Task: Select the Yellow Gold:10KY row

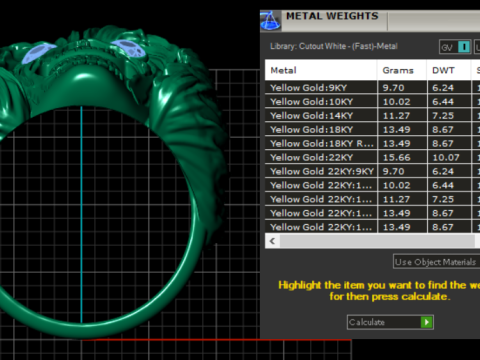Action: pyautogui.click(x=372, y=102)
